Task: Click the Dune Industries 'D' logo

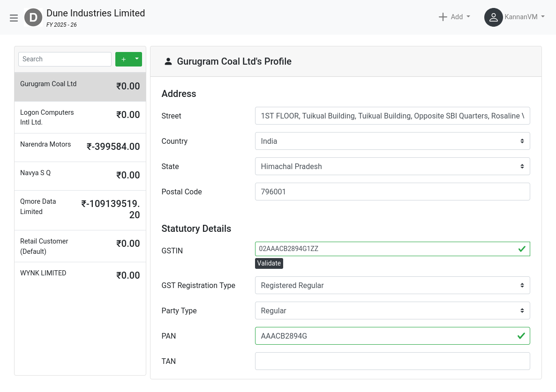Action: click(33, 17)
